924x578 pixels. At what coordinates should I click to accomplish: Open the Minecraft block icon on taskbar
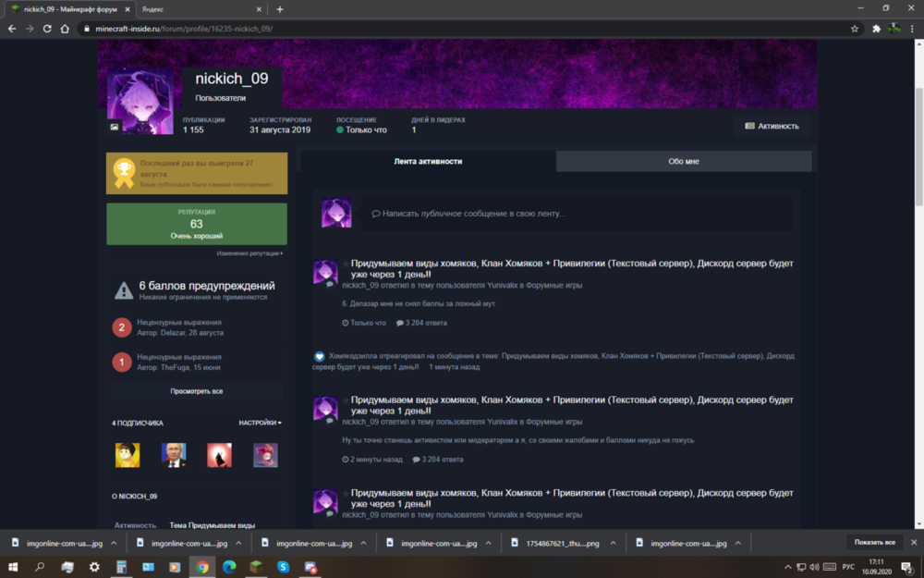256,567
